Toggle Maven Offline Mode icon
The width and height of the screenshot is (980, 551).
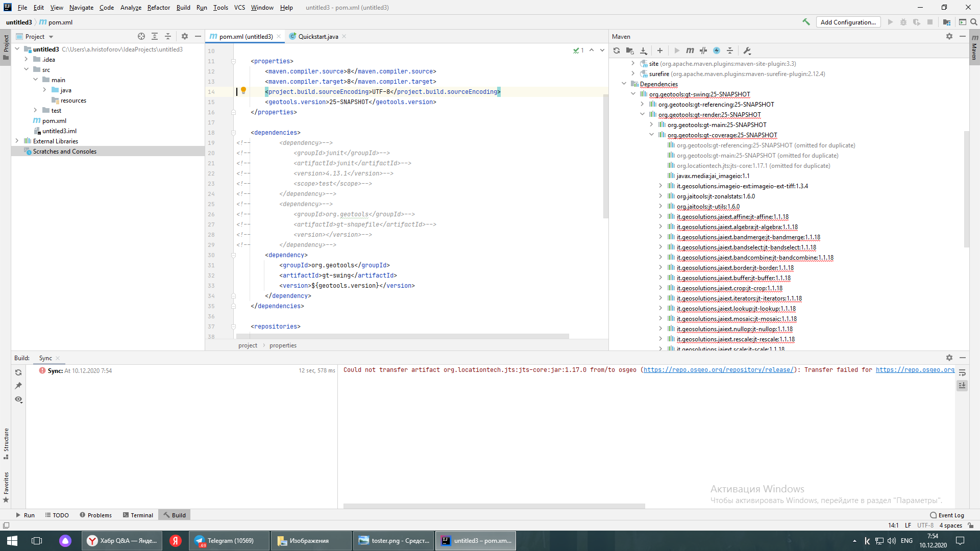(x=703, y=51)
